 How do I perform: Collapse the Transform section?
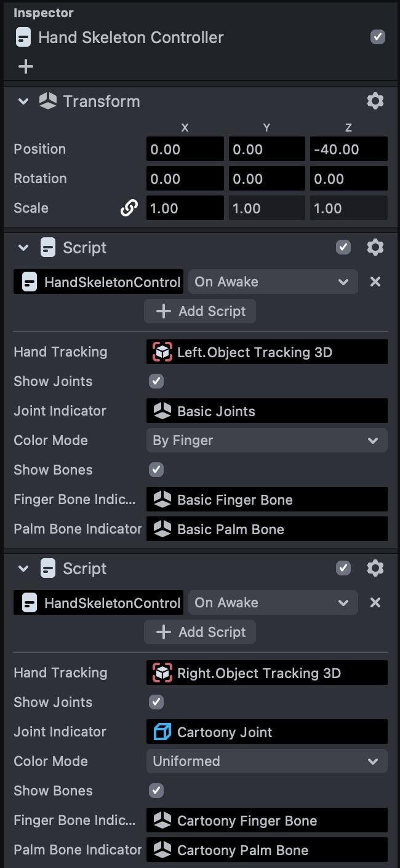point(23,101)
